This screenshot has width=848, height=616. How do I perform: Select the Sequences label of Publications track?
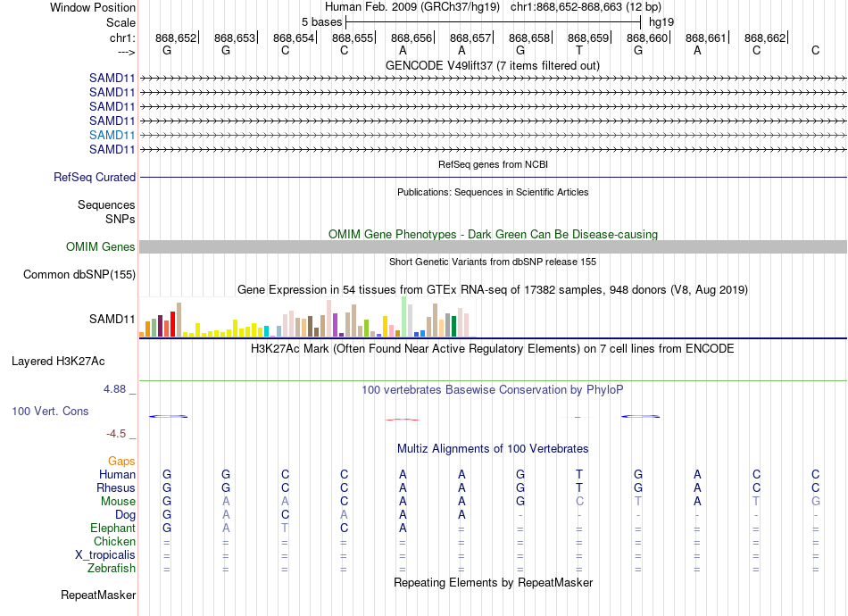click(x=106, y=205)
